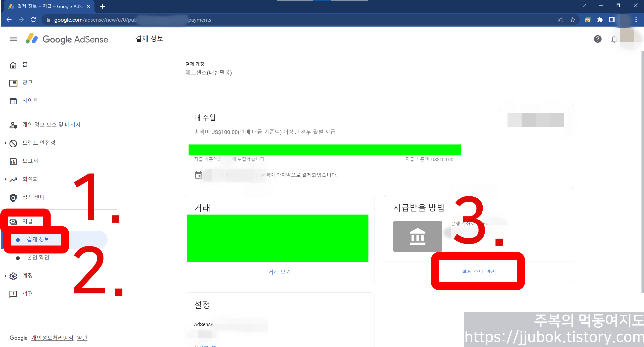Select the 정책 센터 icon
Viewport: 644px width, 347px height.
[x=13, y=197]
